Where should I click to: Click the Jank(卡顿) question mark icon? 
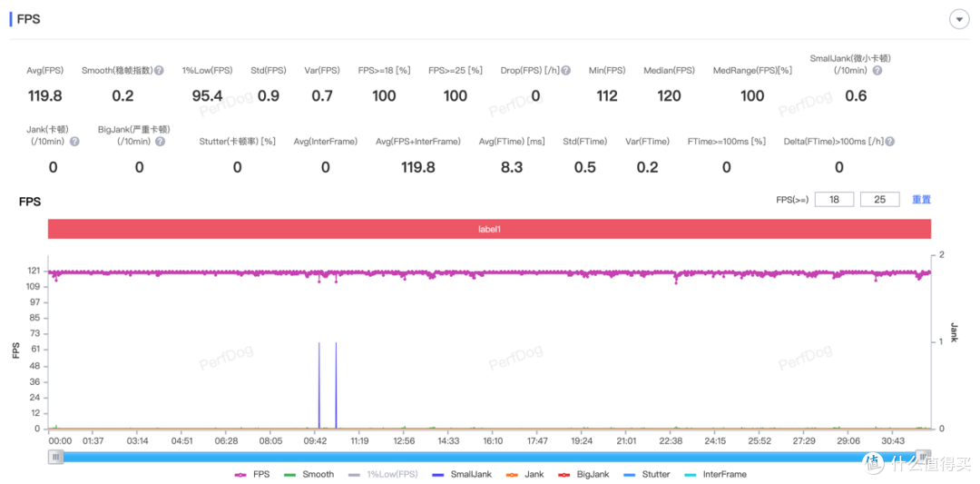pos(74,142)
